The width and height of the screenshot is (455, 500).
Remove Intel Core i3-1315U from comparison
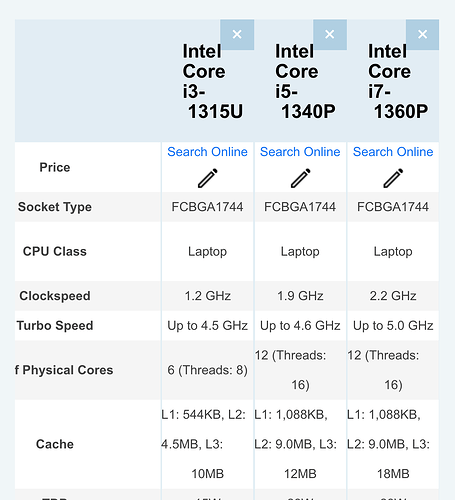237,35
